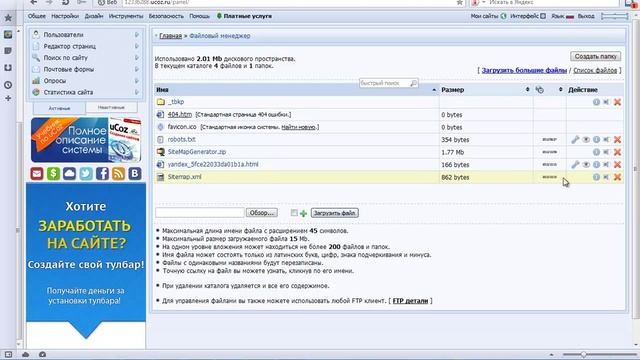Click the star bookmarks icon in browser sidebar
The image size is (640, 360).
click(x=8, y=18)
